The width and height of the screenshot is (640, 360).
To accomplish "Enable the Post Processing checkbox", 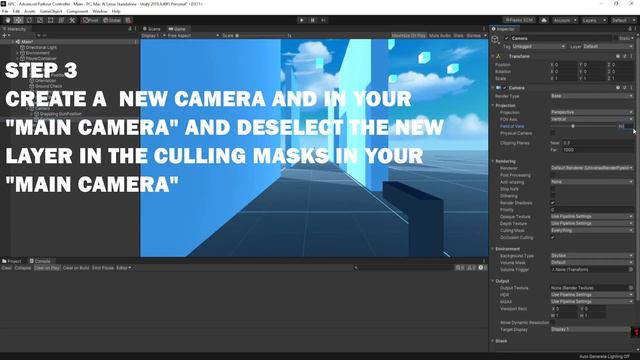I will point(553,175).
